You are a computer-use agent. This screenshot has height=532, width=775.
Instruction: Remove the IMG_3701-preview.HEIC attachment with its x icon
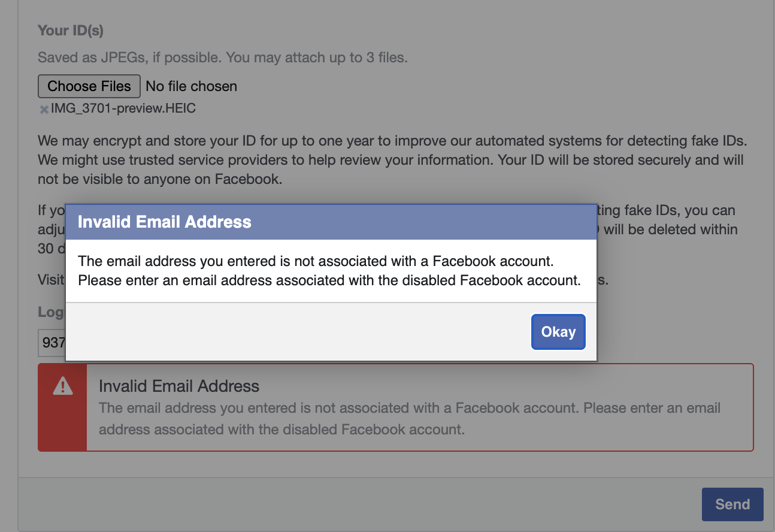pyautogui.click(x=44, y=110)
